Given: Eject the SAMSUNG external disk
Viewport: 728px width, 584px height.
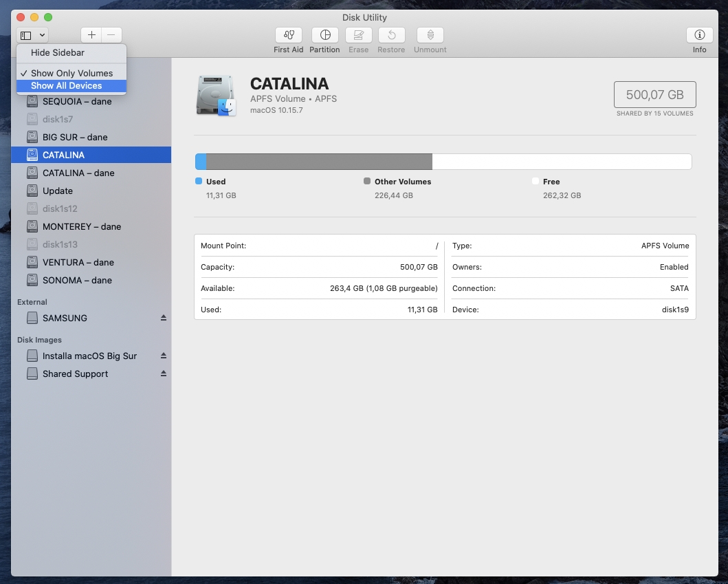Looking at the screenshot, I should (x=164, y=318).
